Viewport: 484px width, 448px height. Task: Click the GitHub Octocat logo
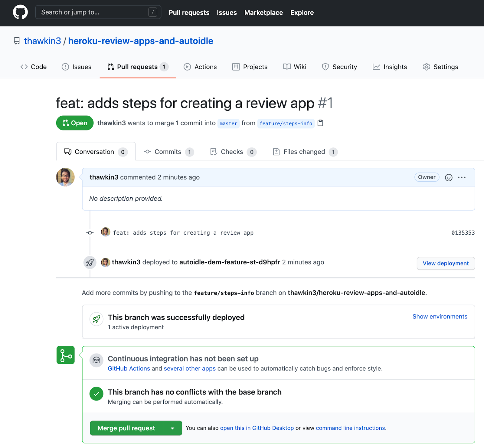(x=20, y=12)
